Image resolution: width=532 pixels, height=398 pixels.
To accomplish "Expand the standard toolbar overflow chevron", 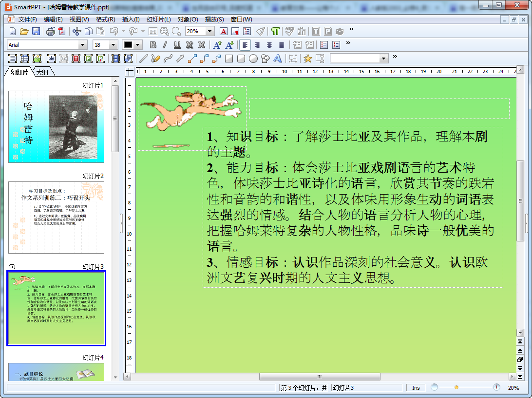I will coord(352,29).
